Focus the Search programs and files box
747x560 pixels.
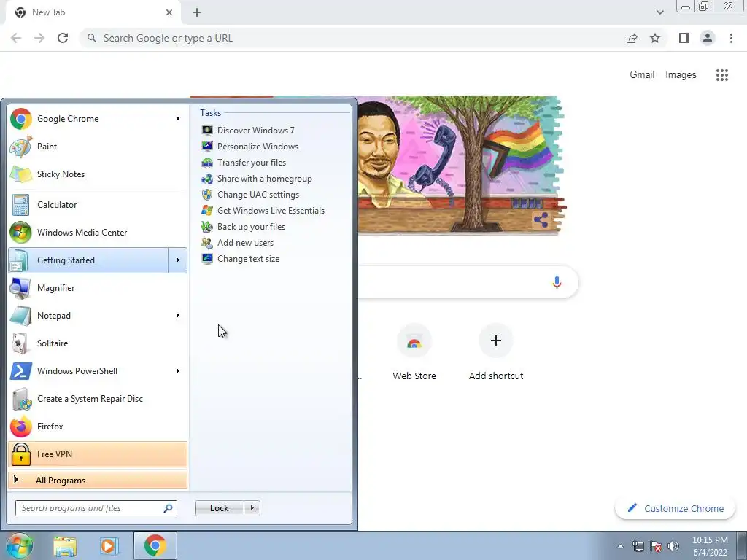[96, 508]
